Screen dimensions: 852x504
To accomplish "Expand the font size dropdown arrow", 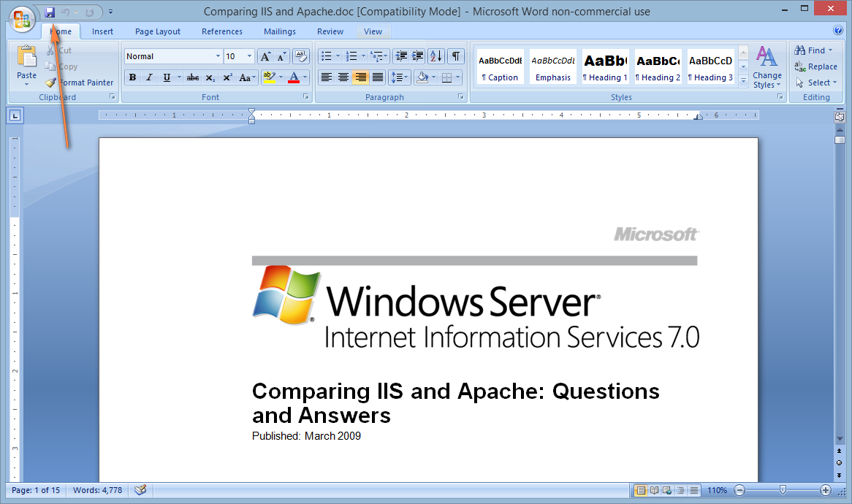I will pyautogui.click(x=249, y=56).
